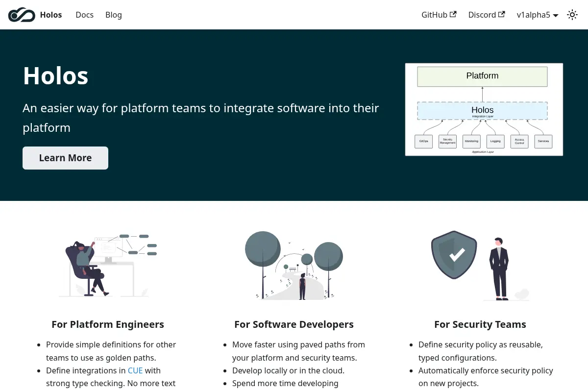This screenshot has width=588, height=392.
Task: Expand the v1alpha5 version dropdown
Action: coord(538,15)
